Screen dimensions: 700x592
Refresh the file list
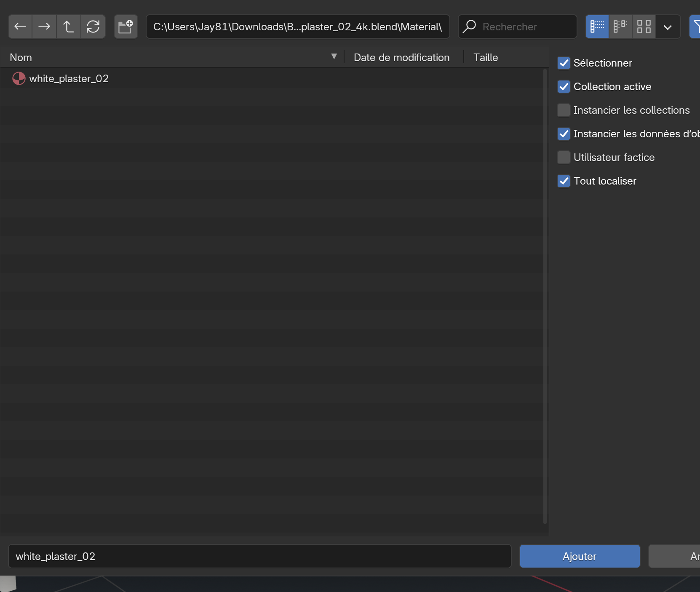pyautogui.click(x=93, y=27)
